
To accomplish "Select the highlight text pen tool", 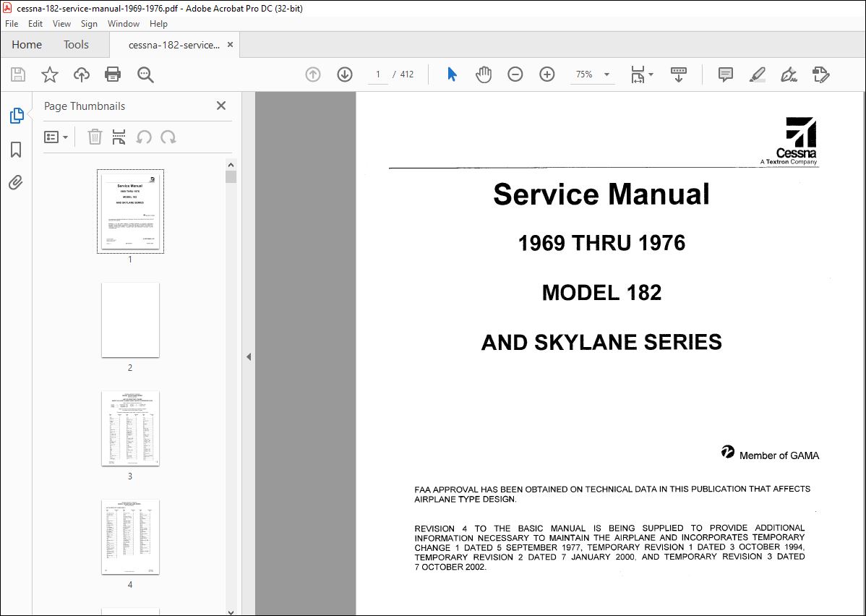I will pos(757,74).
